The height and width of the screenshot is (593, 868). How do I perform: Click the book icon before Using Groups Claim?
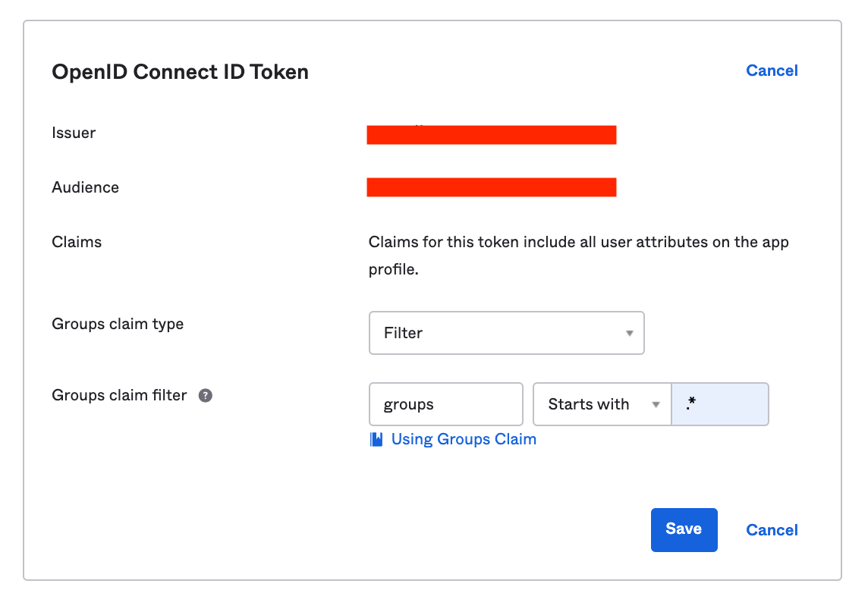tap(376, 440)
